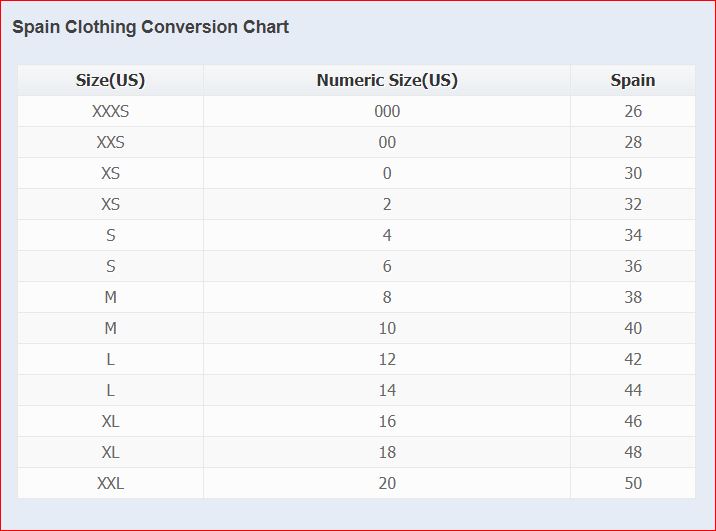Click the Spain column header
Image resolution: width=716 pixels, height=531 pixels.
click(633, 80)
